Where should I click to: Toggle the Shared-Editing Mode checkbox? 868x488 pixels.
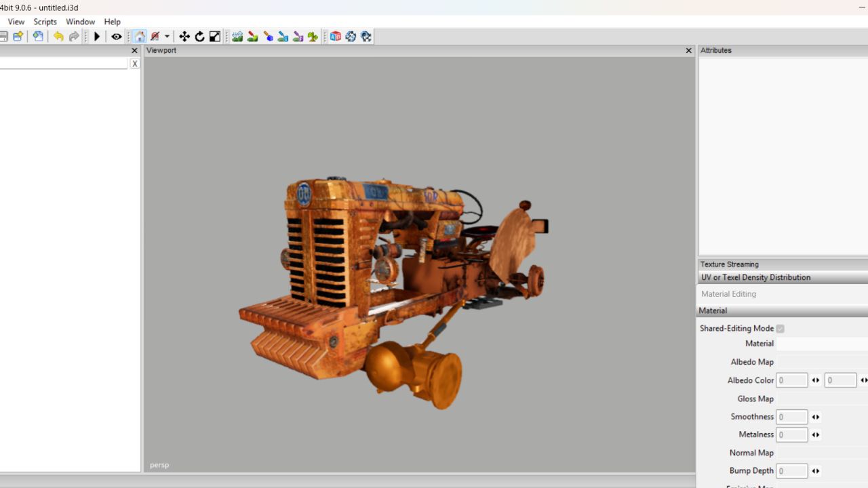[780, 329]
